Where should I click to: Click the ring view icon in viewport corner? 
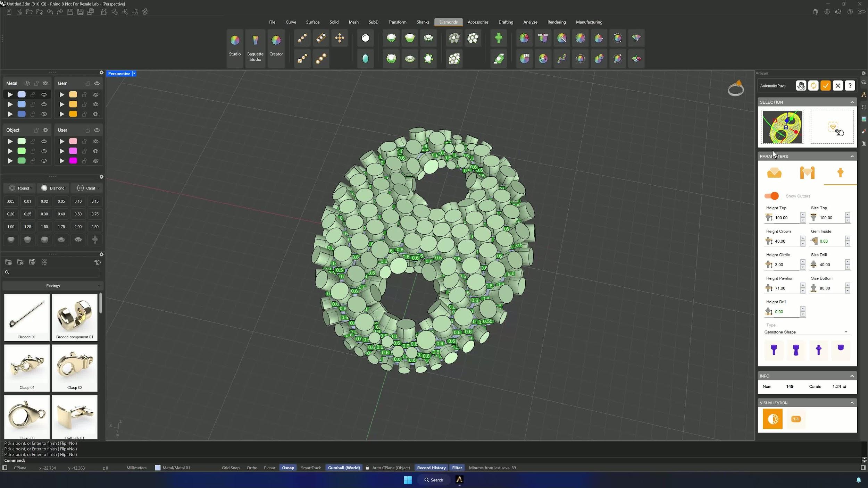(x=736, y=89)
